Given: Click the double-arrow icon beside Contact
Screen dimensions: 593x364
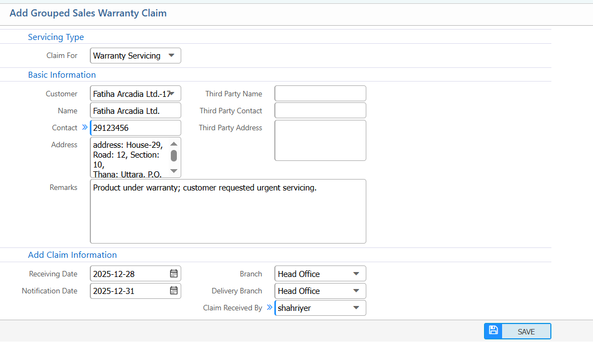Looking at the screenshot, I should (85, 128).
